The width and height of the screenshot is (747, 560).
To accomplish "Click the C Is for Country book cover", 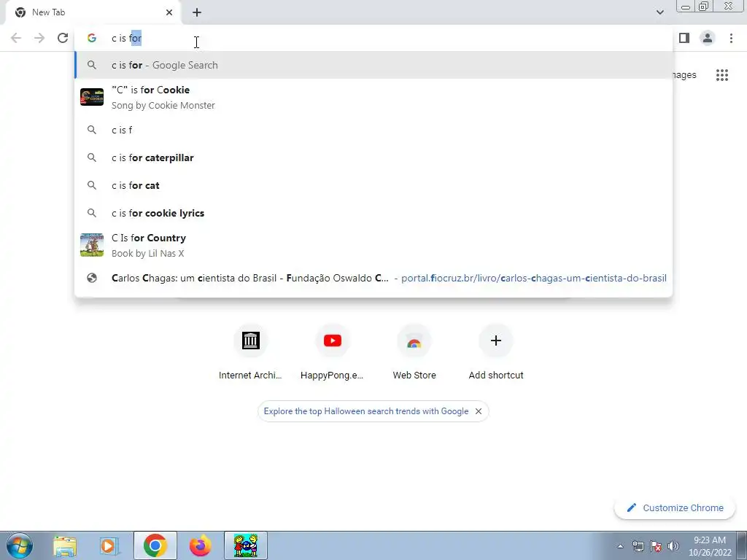I will 92,245.
